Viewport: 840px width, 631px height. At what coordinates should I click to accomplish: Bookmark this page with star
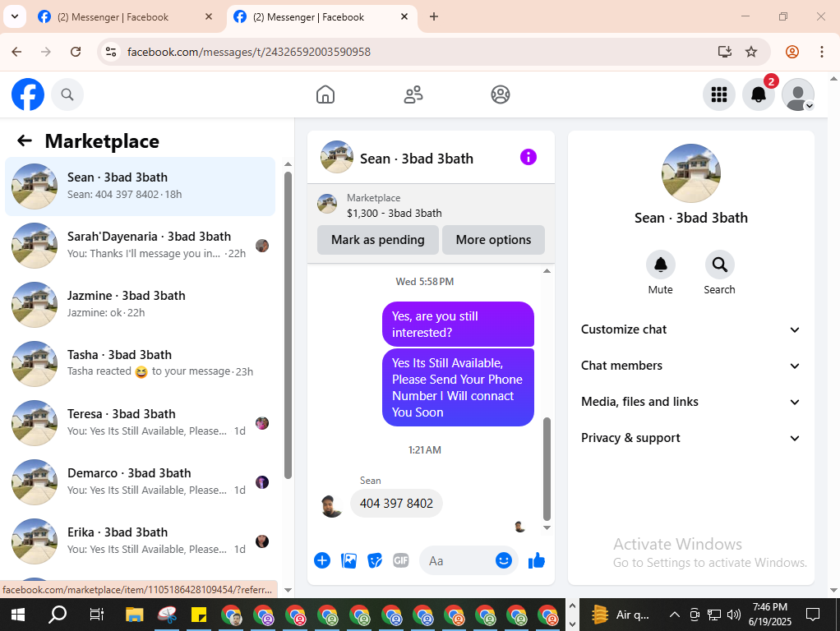(x=751, y=52)
